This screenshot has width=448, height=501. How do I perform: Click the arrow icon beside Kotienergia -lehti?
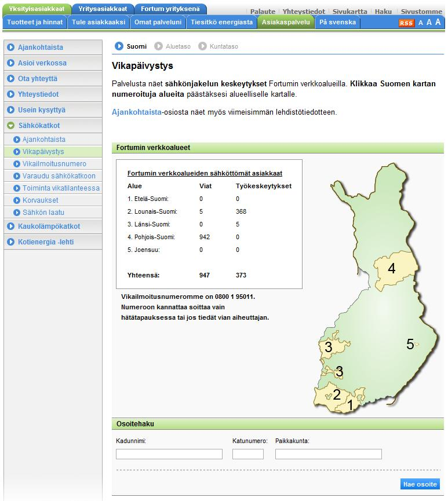(10, 242)
